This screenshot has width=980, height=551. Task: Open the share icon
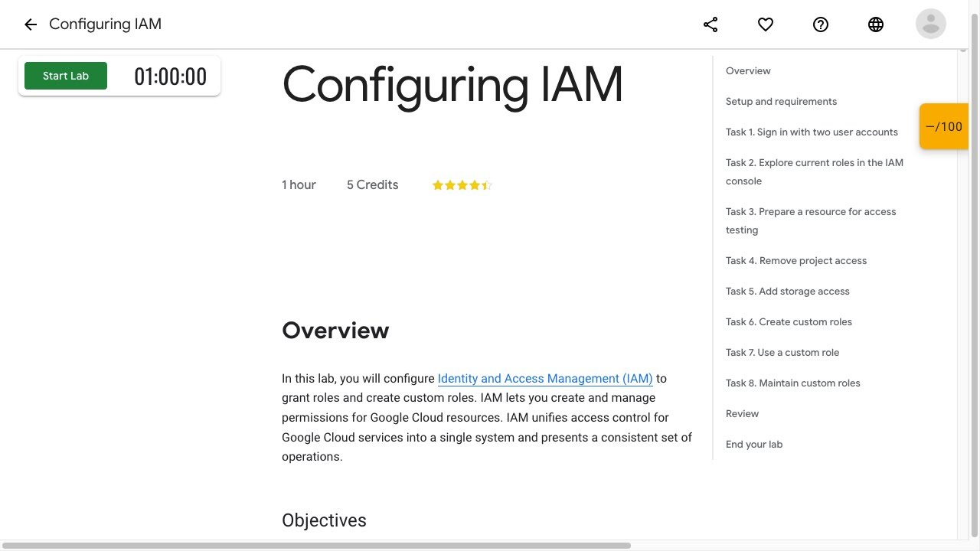(x=710, y=24)
